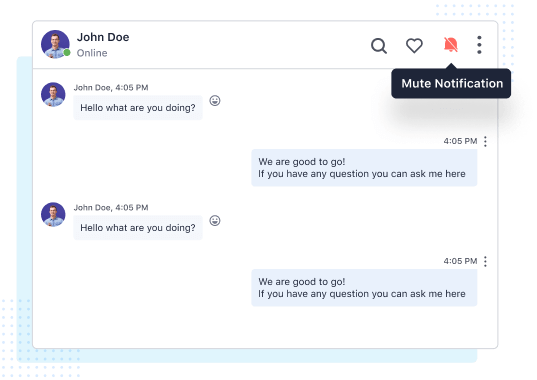This screenshot has width=537, height=380.
Task: Mute notifications with the red bell icon
Action: click(450, 45)
